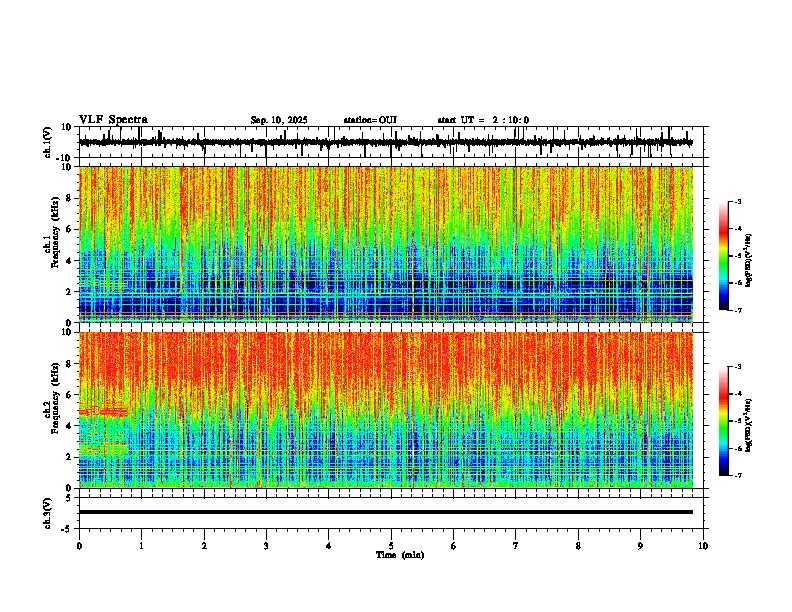
Task: Click the "4" kHz tick on ch.1 frequency axis
Action: (69, 261)
